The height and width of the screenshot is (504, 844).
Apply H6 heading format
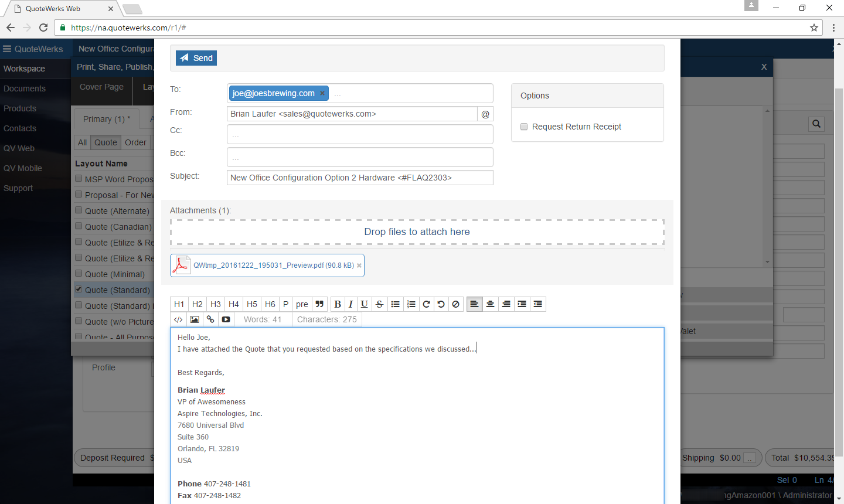270,304
